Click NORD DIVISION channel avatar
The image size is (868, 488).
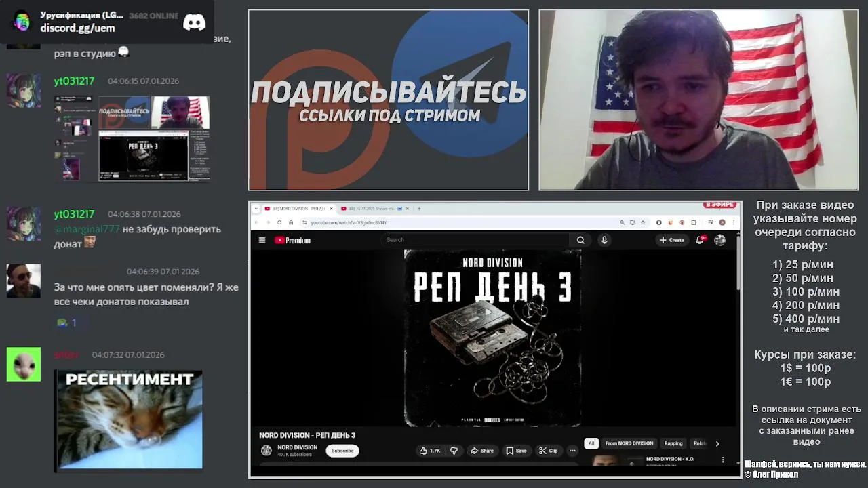pyautogui.click(x=267, y=451)
